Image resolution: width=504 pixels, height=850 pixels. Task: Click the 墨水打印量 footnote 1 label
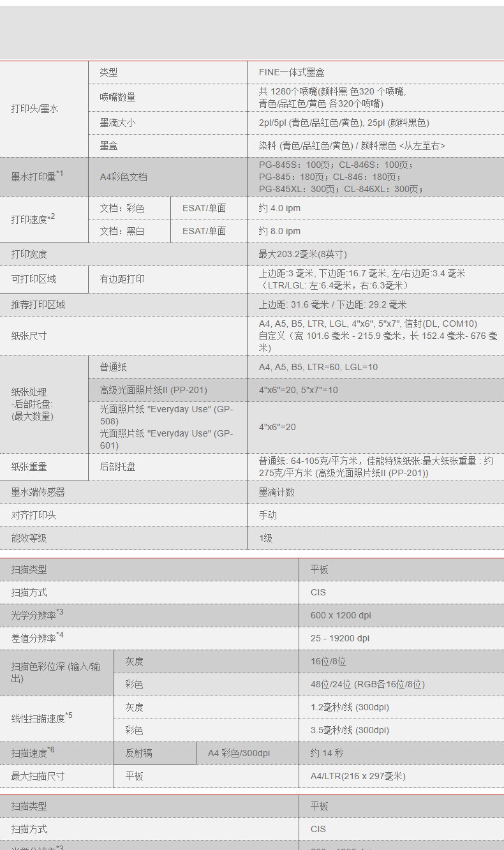(38, 176)
